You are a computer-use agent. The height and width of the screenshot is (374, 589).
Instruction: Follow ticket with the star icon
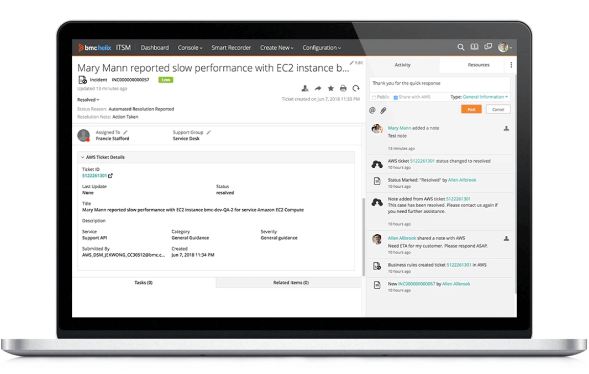click(331, 88)
